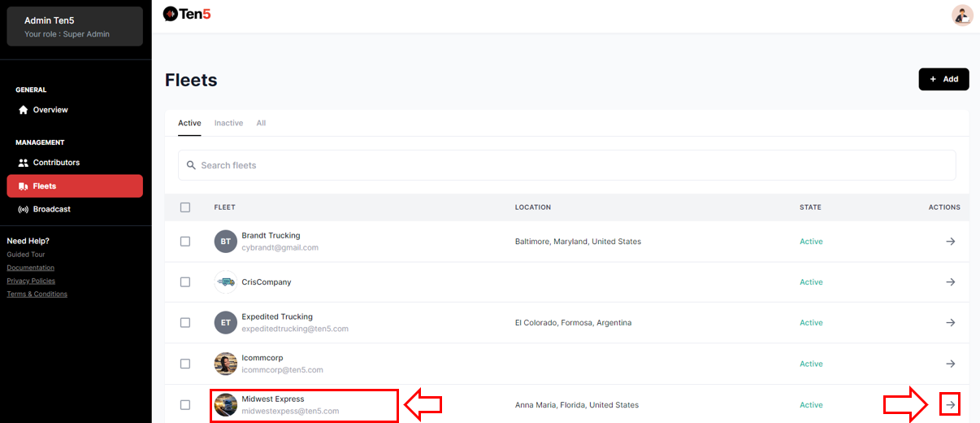
Task: Click the Add fleet button
Action: [x=943, y=79]
